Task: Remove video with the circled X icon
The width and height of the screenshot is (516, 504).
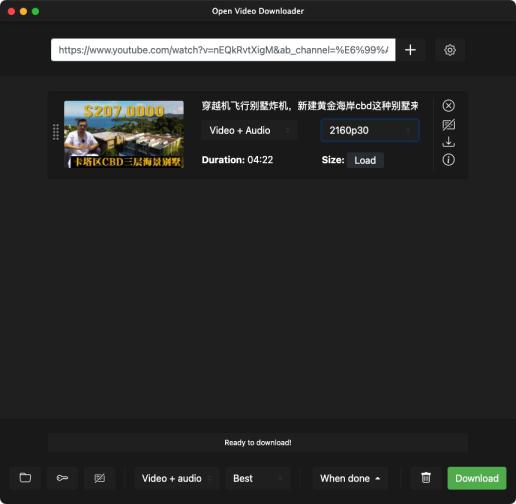Action: 448,106
